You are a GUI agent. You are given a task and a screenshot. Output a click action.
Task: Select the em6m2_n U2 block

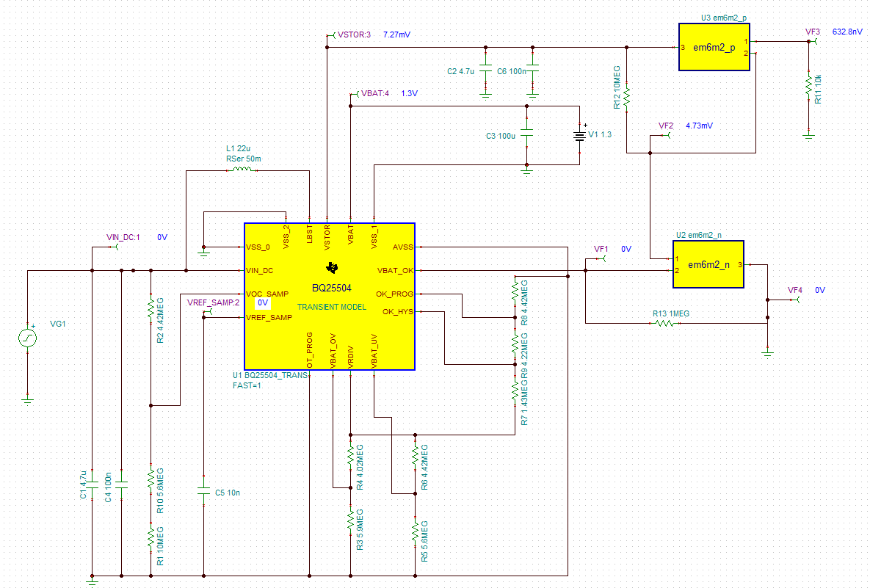click(x=708, y=264)
